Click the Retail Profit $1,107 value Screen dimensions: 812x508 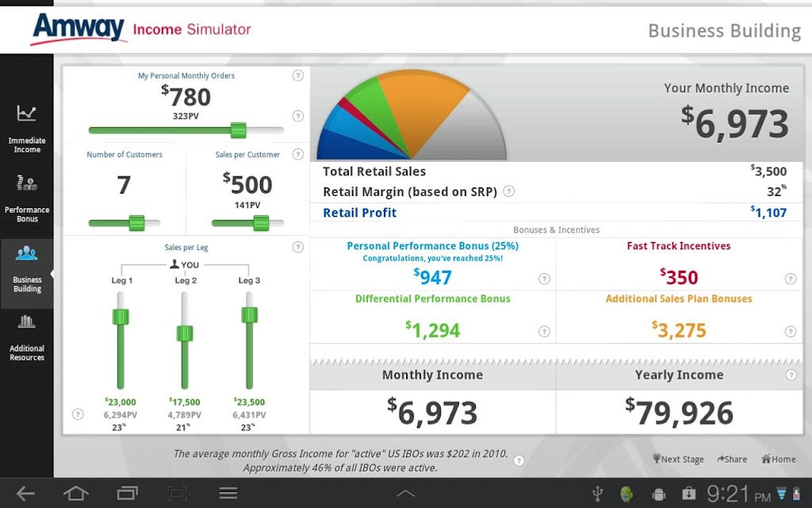click(768, 212)
